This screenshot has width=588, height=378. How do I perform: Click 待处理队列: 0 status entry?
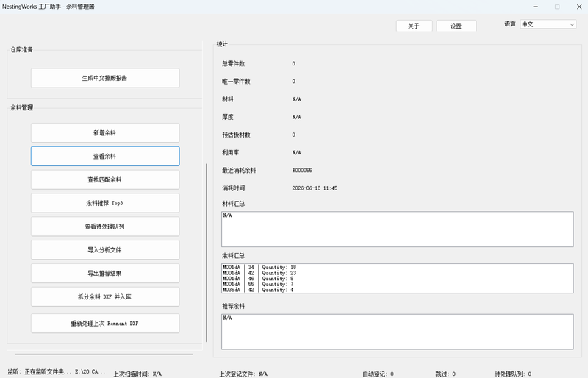click(513, 374)
